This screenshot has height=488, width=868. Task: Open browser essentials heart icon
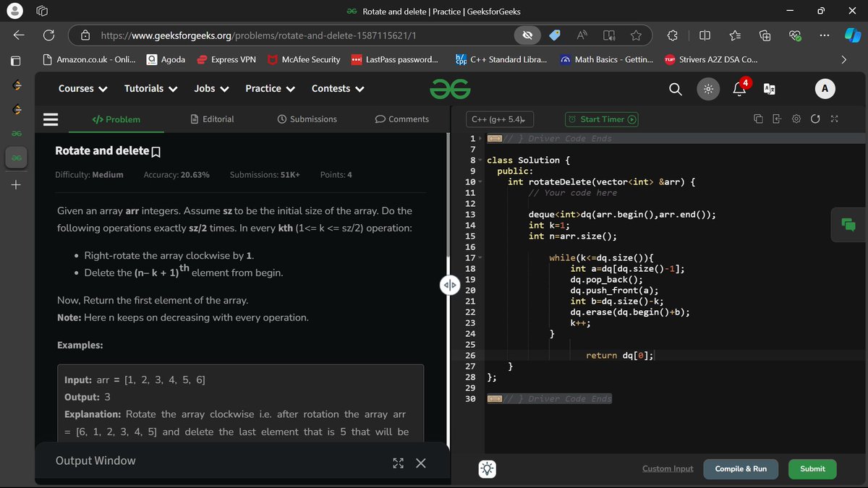pos(794,35)
